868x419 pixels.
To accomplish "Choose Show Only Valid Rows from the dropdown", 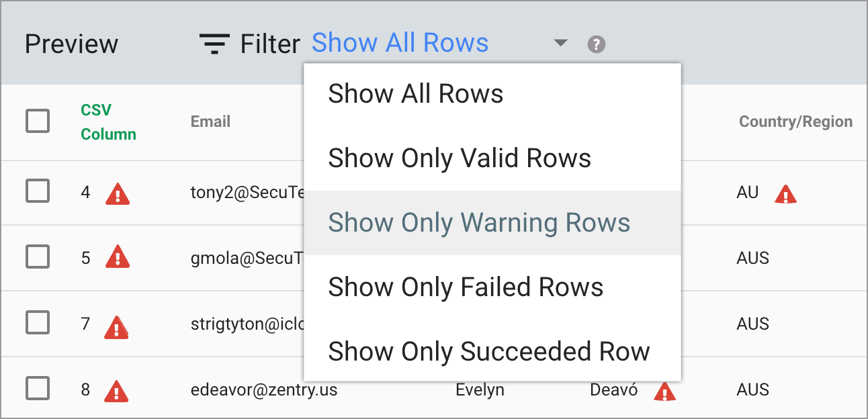I will point(459,158).
